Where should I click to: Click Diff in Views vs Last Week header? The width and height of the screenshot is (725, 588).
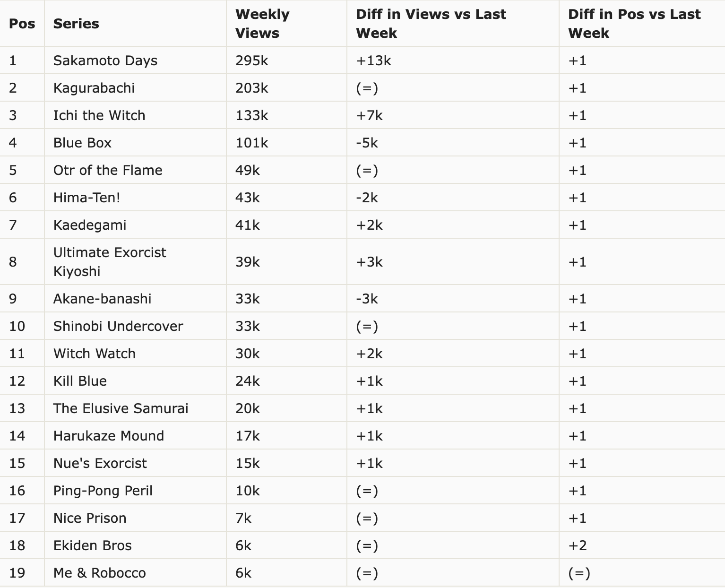pos(431,24)
